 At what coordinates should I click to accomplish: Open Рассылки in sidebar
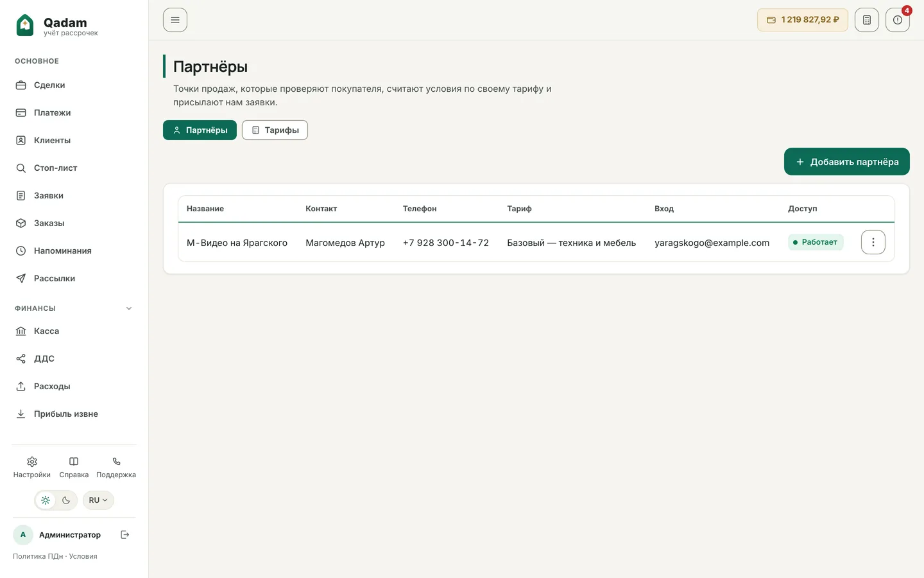coord(74,279)
